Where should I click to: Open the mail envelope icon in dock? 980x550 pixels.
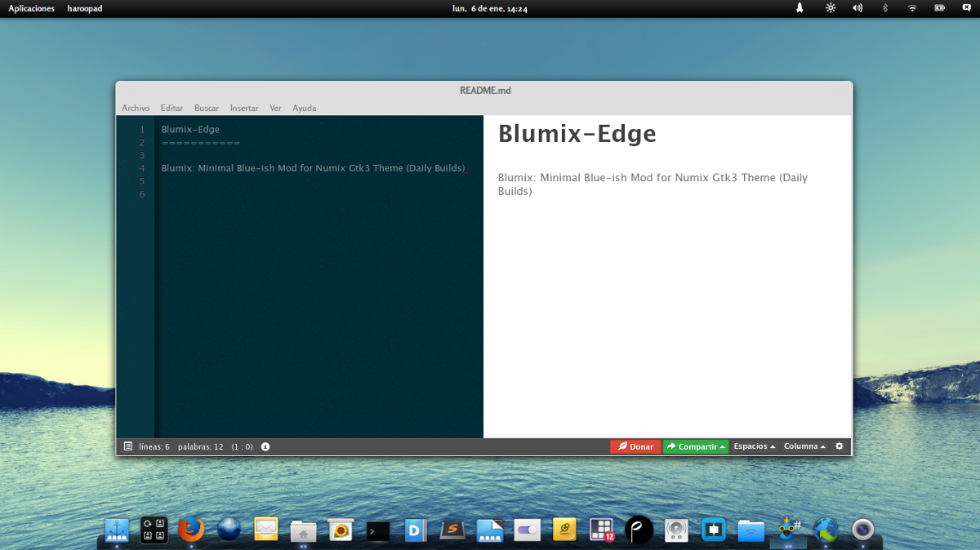tap(266, 530)
